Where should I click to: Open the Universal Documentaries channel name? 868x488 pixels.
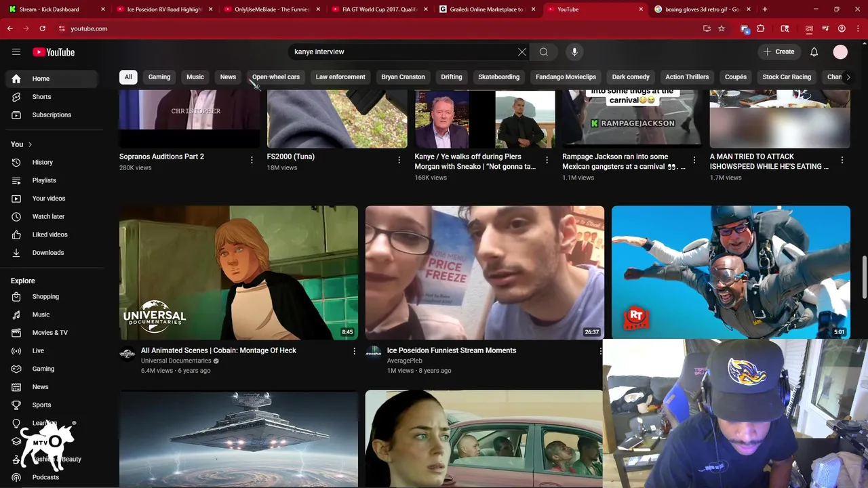click(176, 361)
